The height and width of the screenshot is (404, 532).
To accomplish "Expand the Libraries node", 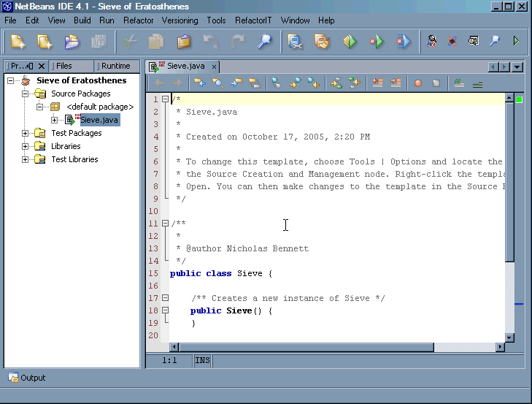I will 25,146.
